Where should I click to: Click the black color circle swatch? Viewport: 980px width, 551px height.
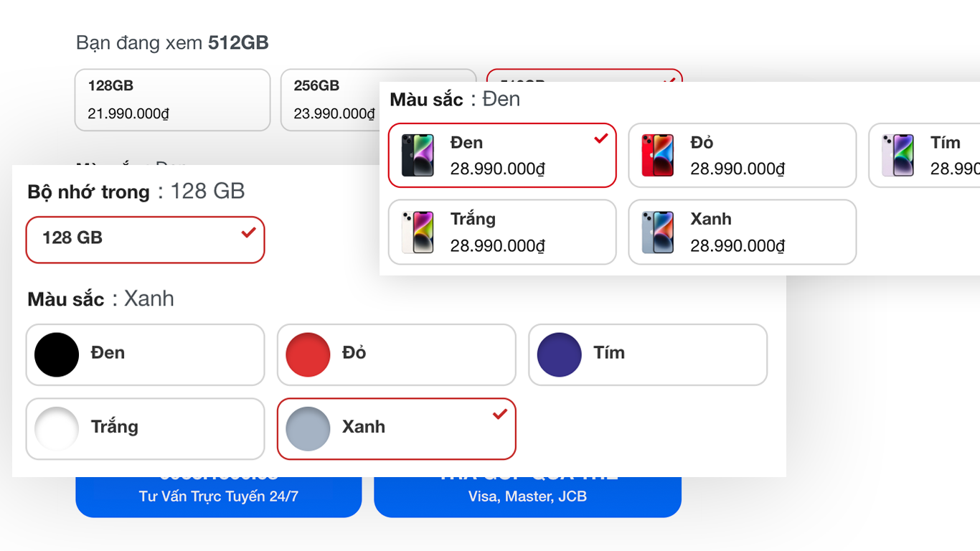[57, 354]
